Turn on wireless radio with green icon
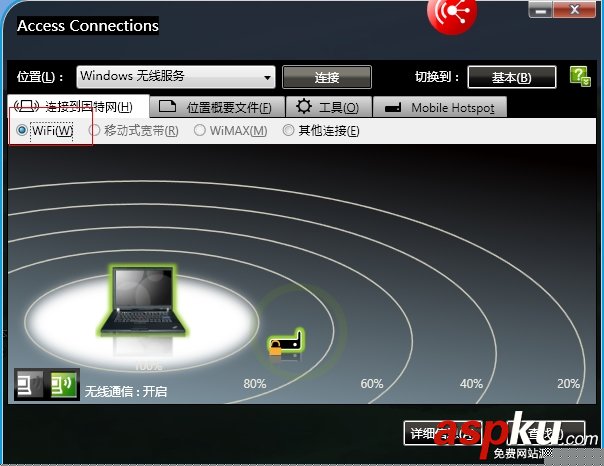Image resolution: width=604 pixels, height=466 pixels. click(64, 384)
